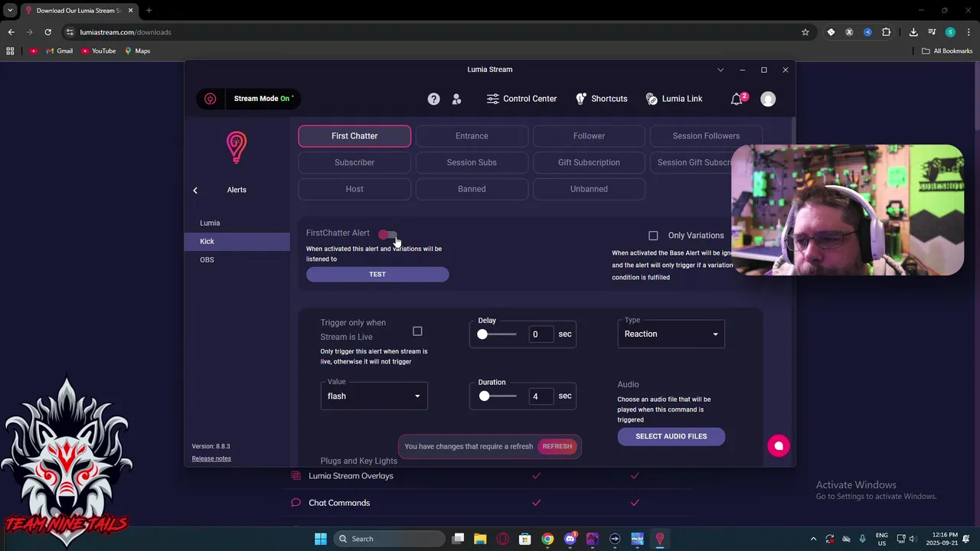980x551 pixels.
Task: Click the Lumia Stream taskbar icon
Action: pos(659,539)
